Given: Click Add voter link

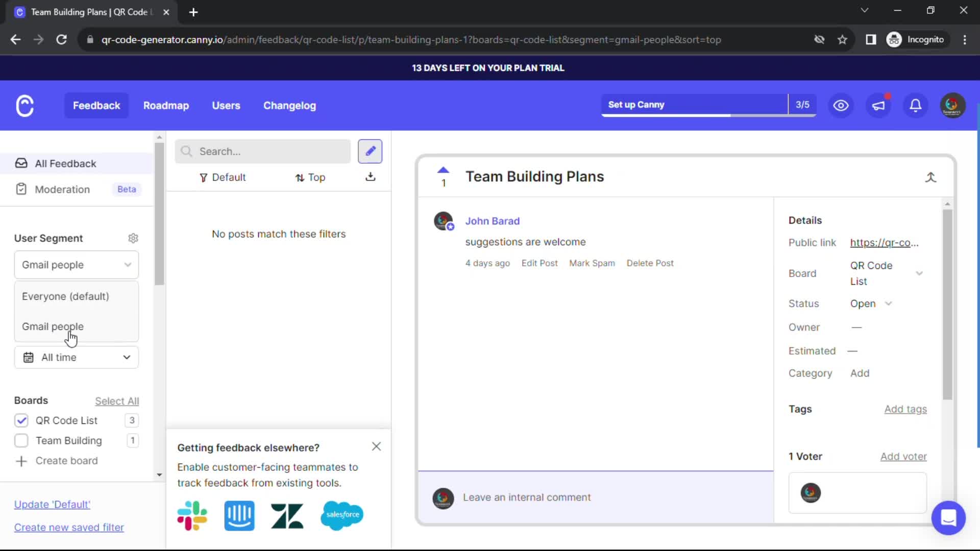Looking at the screenshot, I should tap(903, 457).
